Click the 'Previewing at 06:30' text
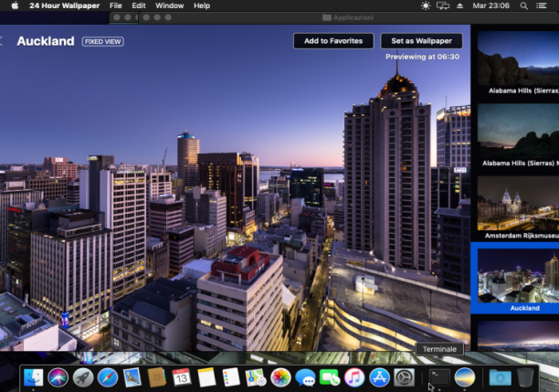Screen dimensions: 559x392 [423, 57]
